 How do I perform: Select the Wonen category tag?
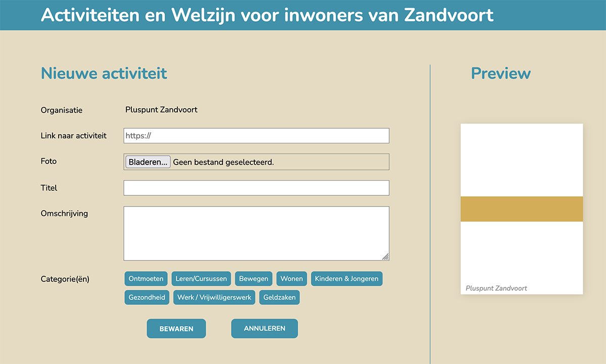point(292,279)
